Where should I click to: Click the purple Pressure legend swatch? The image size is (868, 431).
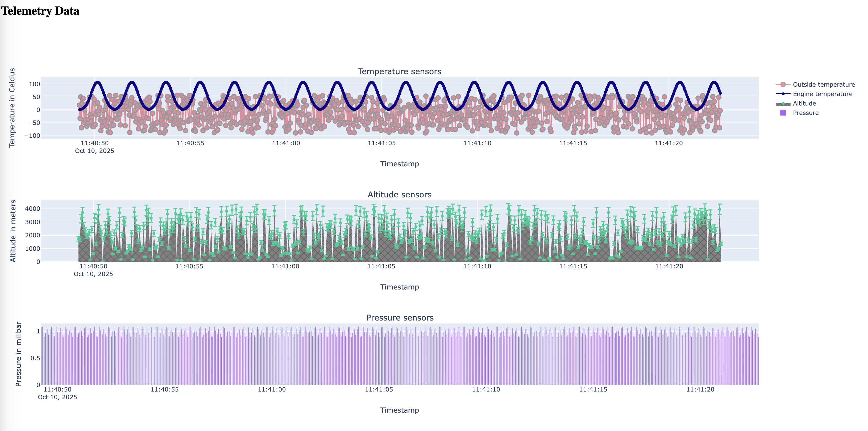click(783, 113)
